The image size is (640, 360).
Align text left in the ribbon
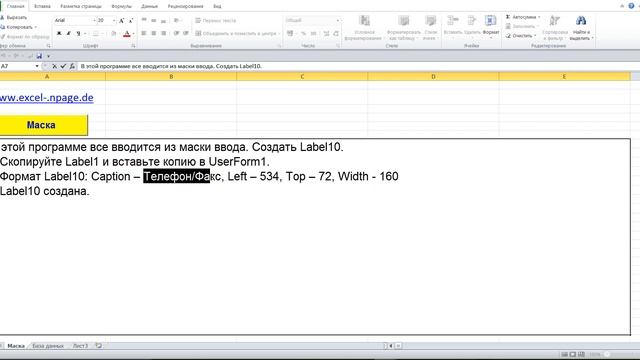[x=144, y=33]
